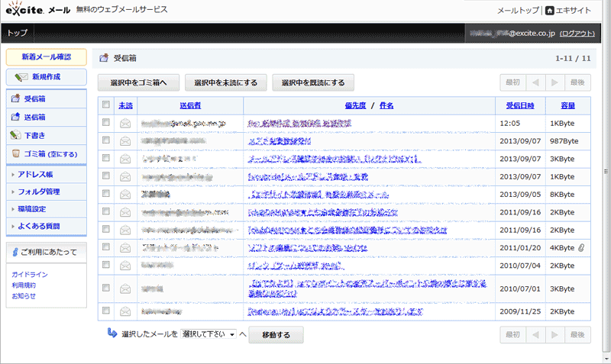
Task: Open the ガイドライン link
Action: pyautogui.click(x=30, y=275)
